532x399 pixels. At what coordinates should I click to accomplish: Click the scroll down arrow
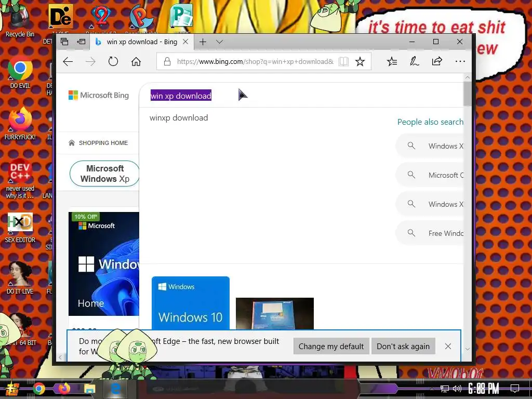point(467,349)
